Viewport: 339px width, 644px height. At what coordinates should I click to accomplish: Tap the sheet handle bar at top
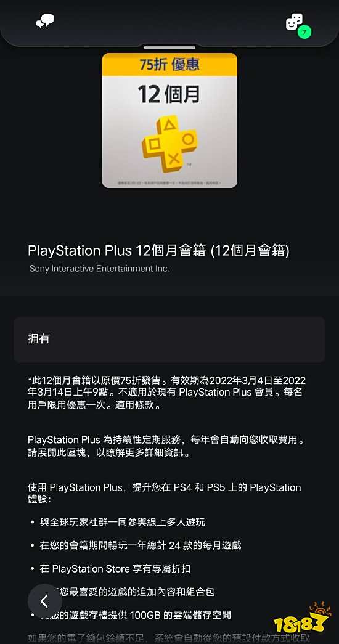coord(169,47)
